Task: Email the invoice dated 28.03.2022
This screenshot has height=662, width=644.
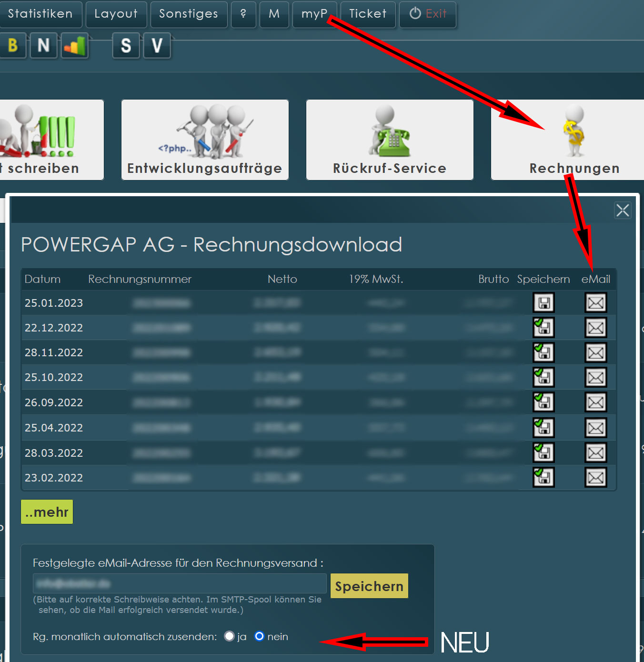Action: click(x=596, y=452)
